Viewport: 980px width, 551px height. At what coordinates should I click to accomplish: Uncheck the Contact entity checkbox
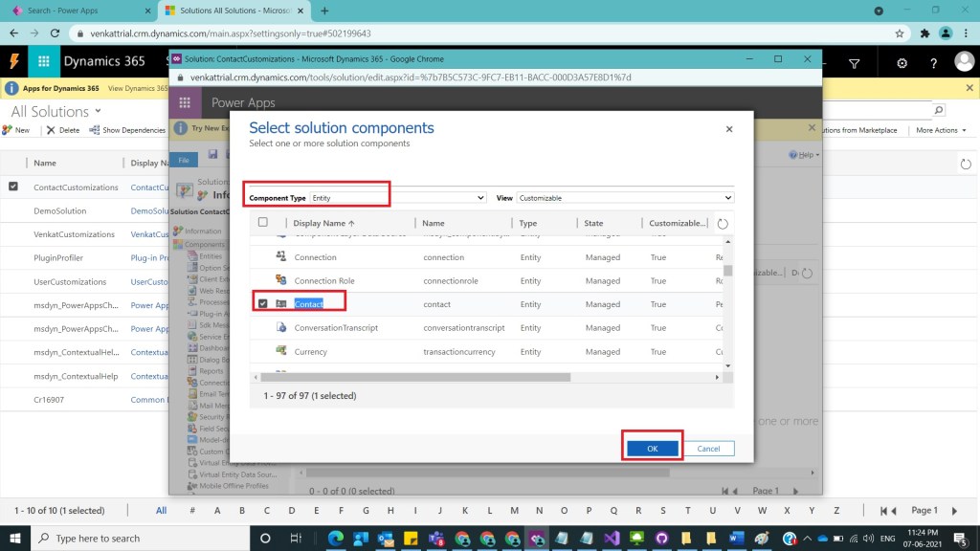click(x=263, y=304)
